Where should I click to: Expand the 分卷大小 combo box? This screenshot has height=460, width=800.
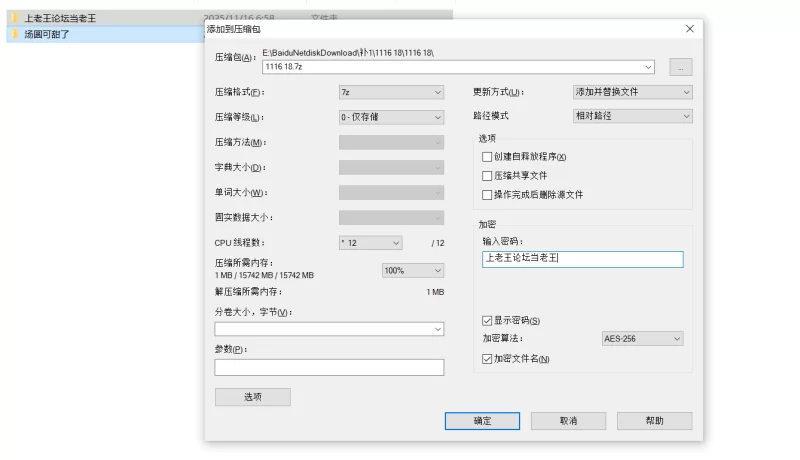pyautogui.click(x=438, y=329)
